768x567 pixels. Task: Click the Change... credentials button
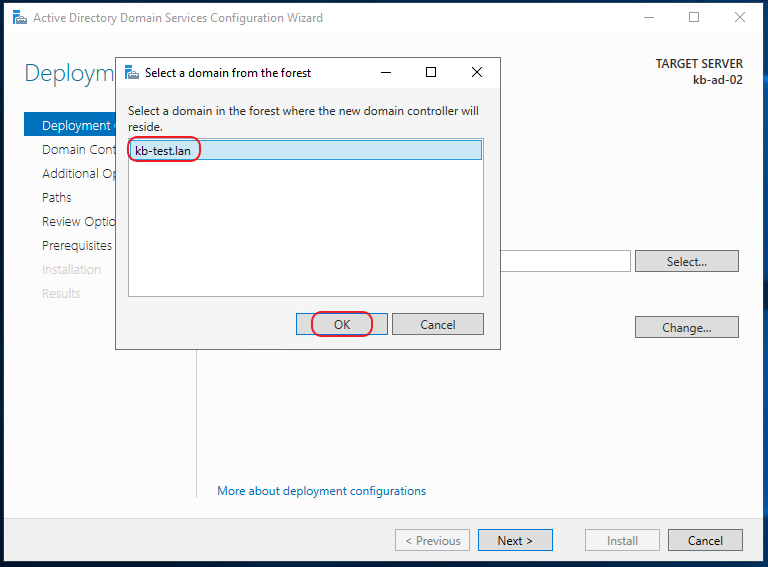(x=687, y=328)
